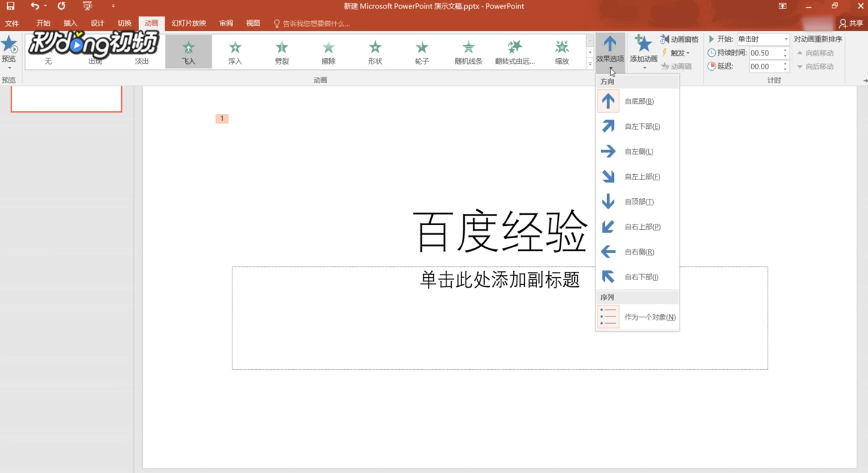Choose 自左侧(L) direction option
Image resolution: width=868 pixels, height=473 pixels.
(638, 151)
